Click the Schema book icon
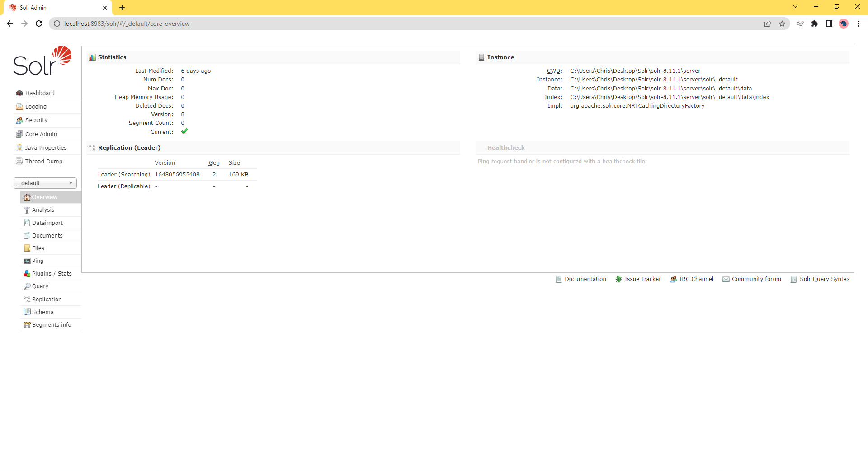 [x=27, y=312]
